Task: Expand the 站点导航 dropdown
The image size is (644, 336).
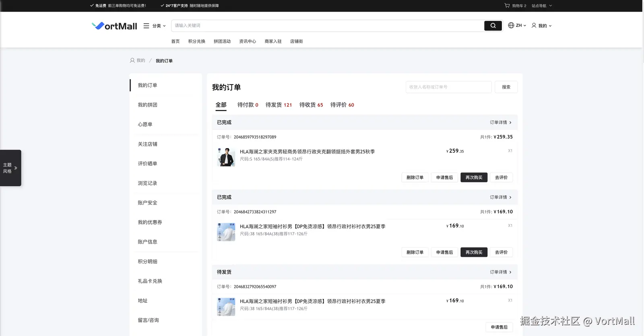Action: coord(542,6)
